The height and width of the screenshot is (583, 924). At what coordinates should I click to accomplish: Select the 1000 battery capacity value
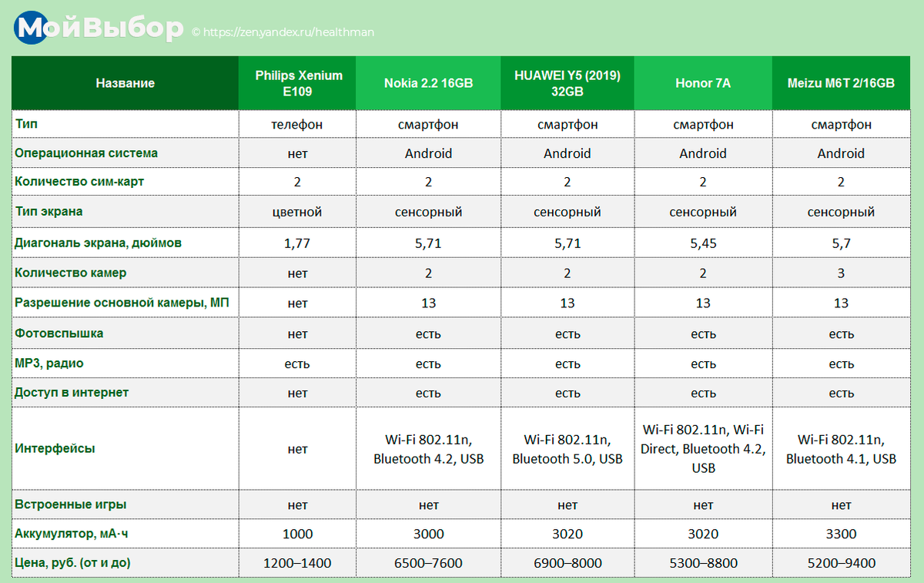pos(297,534)
